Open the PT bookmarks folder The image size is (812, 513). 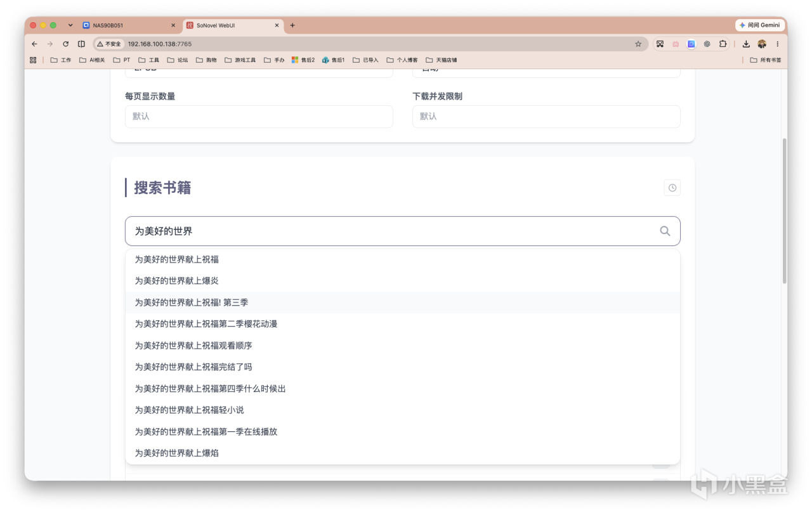121,60
